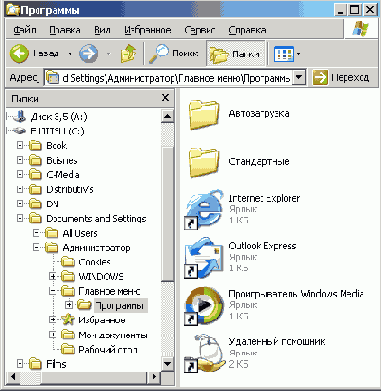Click the blue Forward arrow icon
Image resolution: width=381 pixels, height=391 pixels.
click(x=88, y=54)
